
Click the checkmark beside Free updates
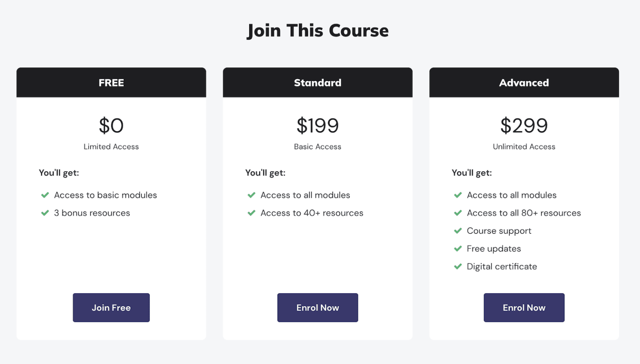point(458,249)
